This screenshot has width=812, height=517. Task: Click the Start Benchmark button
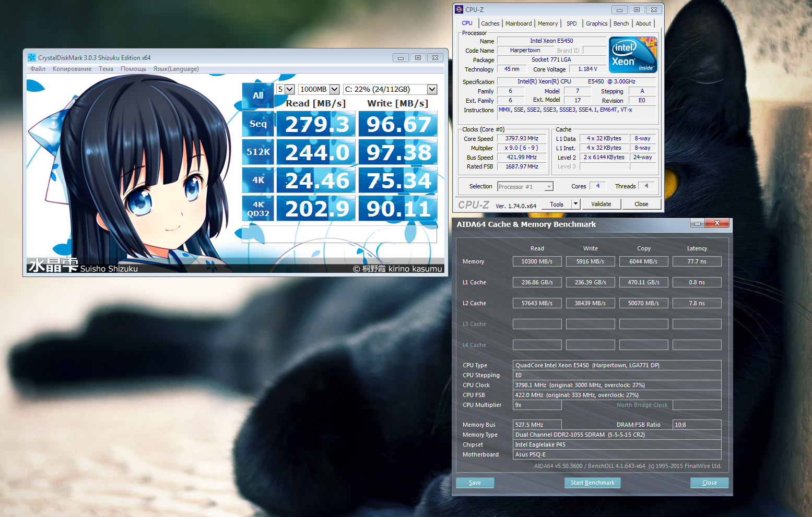(593, 483)
